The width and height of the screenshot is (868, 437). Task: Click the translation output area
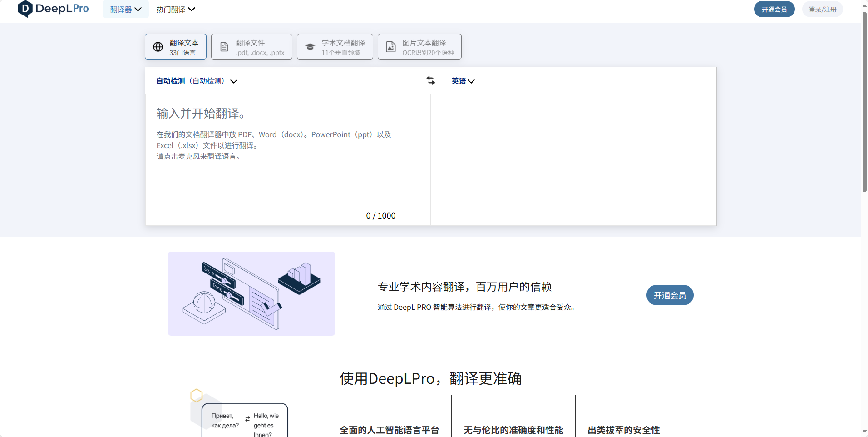tap(573, 160)
